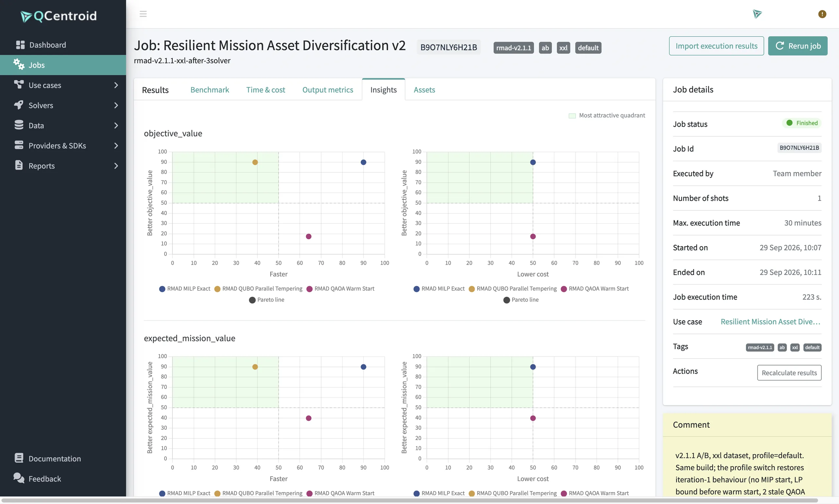Viewport: 839px width, 504px height.
Task: Toggle Most attractive quadrant legend item
Action: coord(607,115)
